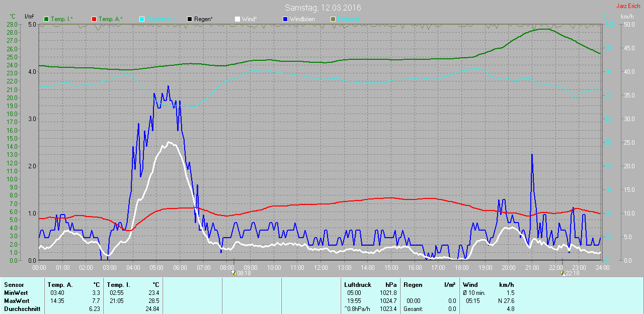Viewport: 644px width, 314px height.
Task: Click the white Wind legend swatch
Action: [237, 19]
